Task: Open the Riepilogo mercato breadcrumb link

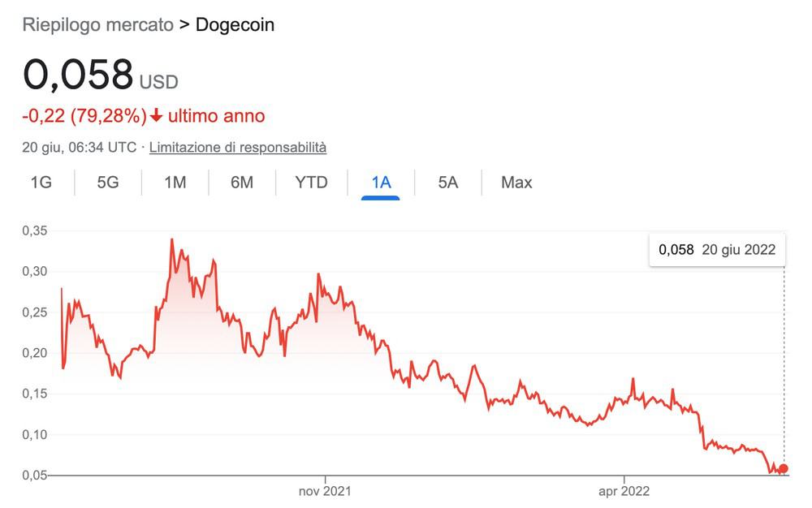Action: tap(98, 25)
